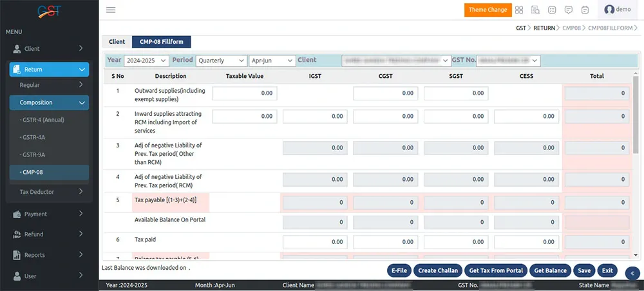Expand the Payment menu chevron
Image resolution: width=644 pixels, height=291 pixels.
pos(81,214)
